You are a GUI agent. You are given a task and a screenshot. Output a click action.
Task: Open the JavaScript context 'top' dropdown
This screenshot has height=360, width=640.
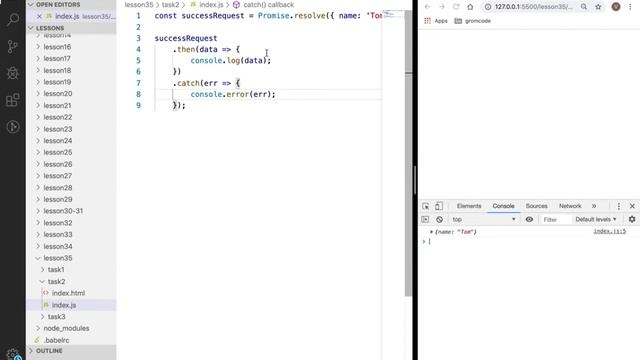[x=484, y=220]
